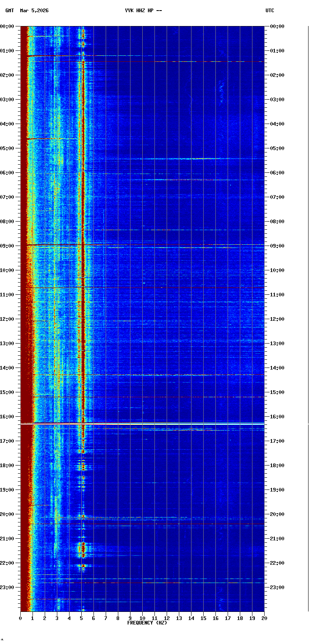The width and height of the screenshot is (326, 644).
Task: Click the 16:00 label on left axis
Action: pyautogui.click(x=7, y=417)
